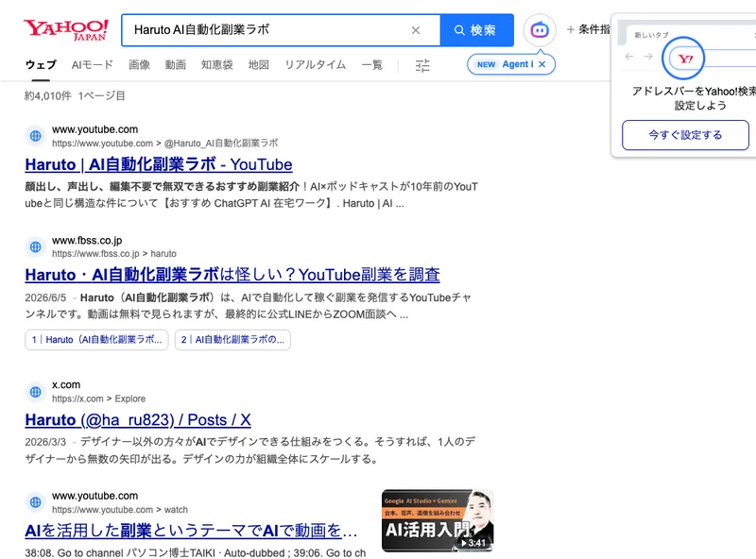Open Haruto (@ha_ru823) / Posts / X link
756x559 pixels.
point(138,420)
